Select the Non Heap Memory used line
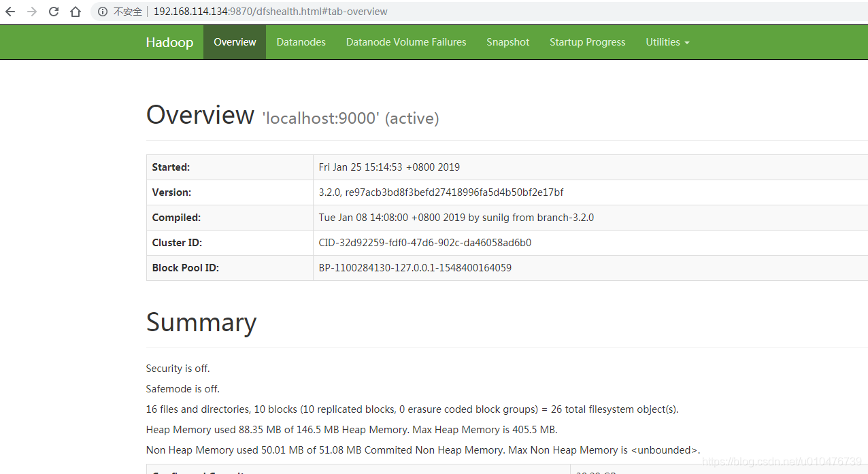This screenshot has width=868, height=474. (423, 450)
